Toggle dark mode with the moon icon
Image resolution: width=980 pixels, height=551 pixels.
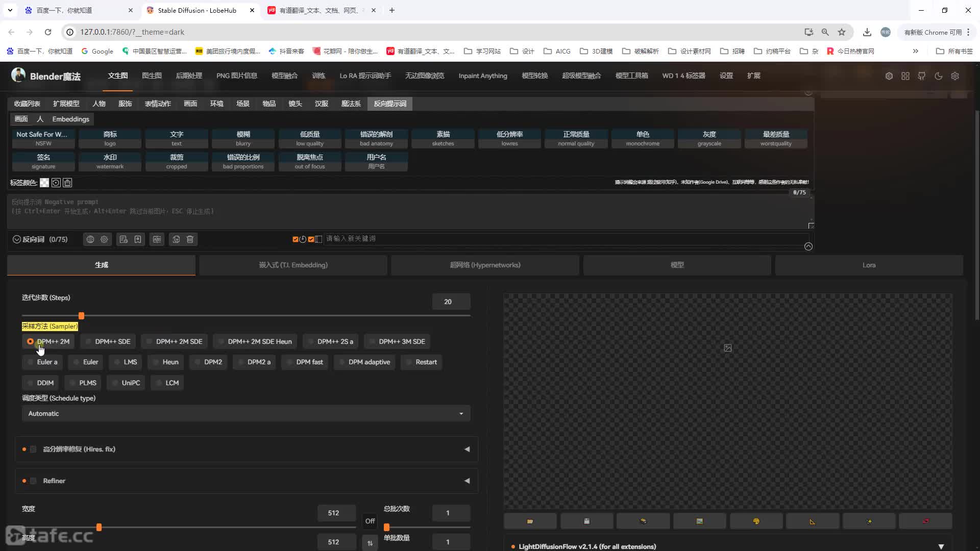pyautogui.click(x=939, y=76)
